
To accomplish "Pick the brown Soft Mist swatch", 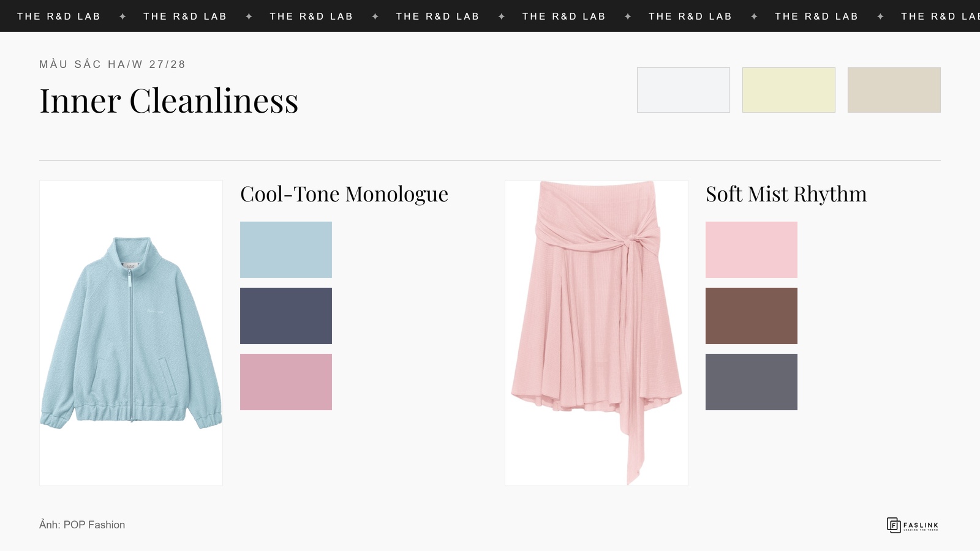I will click(752, 316).
